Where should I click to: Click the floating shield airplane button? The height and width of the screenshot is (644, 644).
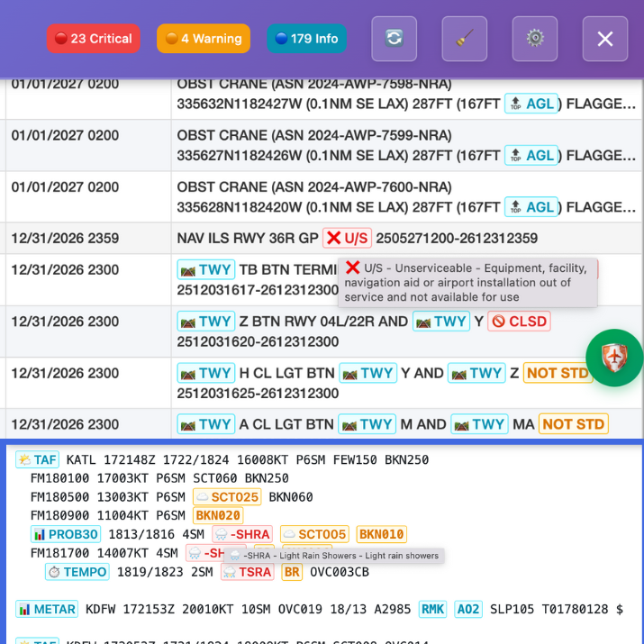pos(614,358)
